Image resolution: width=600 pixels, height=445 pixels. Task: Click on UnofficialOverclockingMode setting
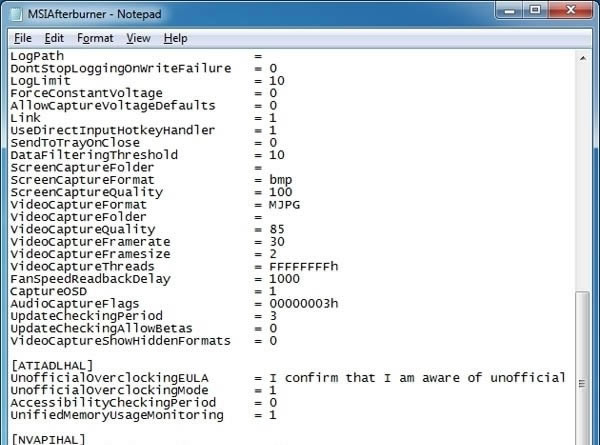click(109, 390)
